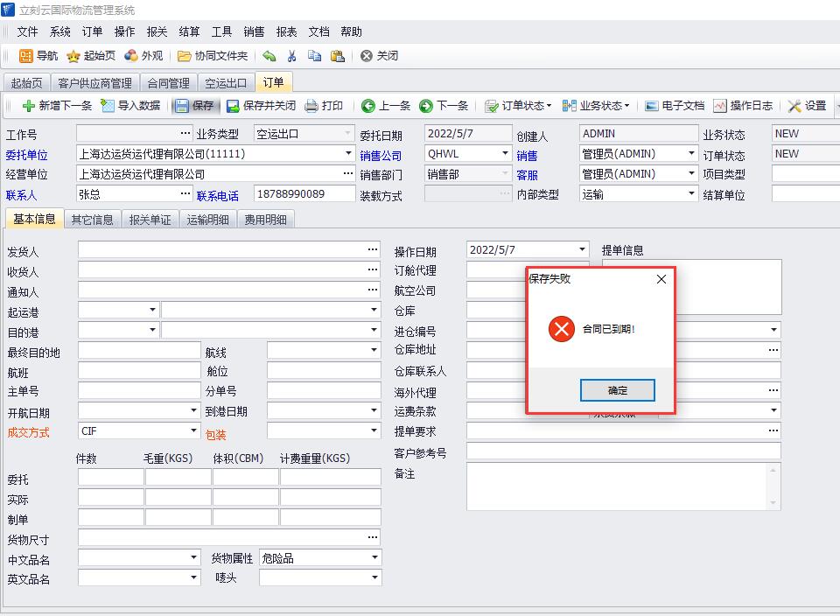Open the 起始页 star icon in toolbar
The height and width of the screenshot is (616, 840).
[74, 56]
